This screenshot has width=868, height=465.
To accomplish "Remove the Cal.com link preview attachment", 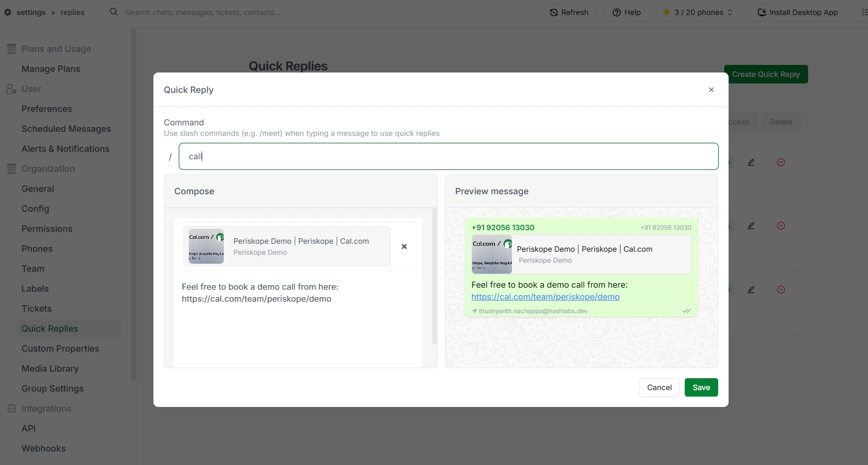I will [405, 246].
